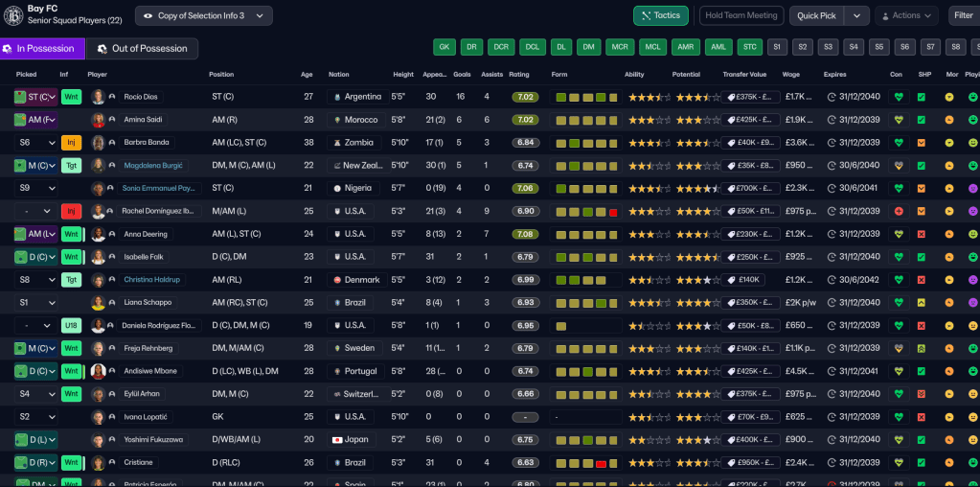
Task: Toggle Anna Deering's red X SHP box
Action: pos(922,234)
